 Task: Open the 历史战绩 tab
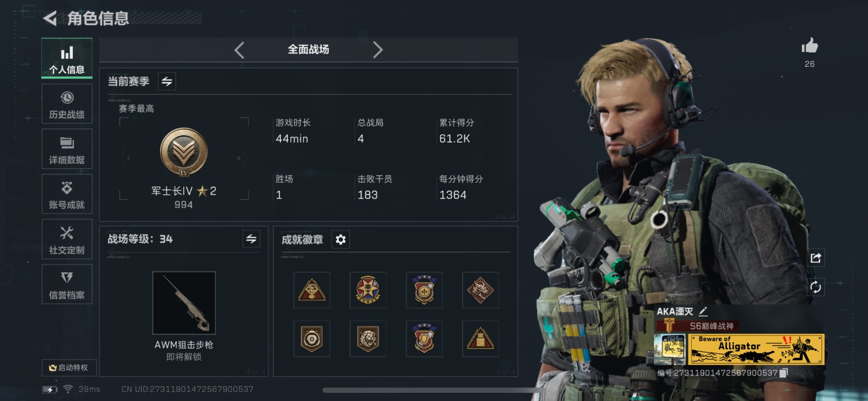point(67,104)
